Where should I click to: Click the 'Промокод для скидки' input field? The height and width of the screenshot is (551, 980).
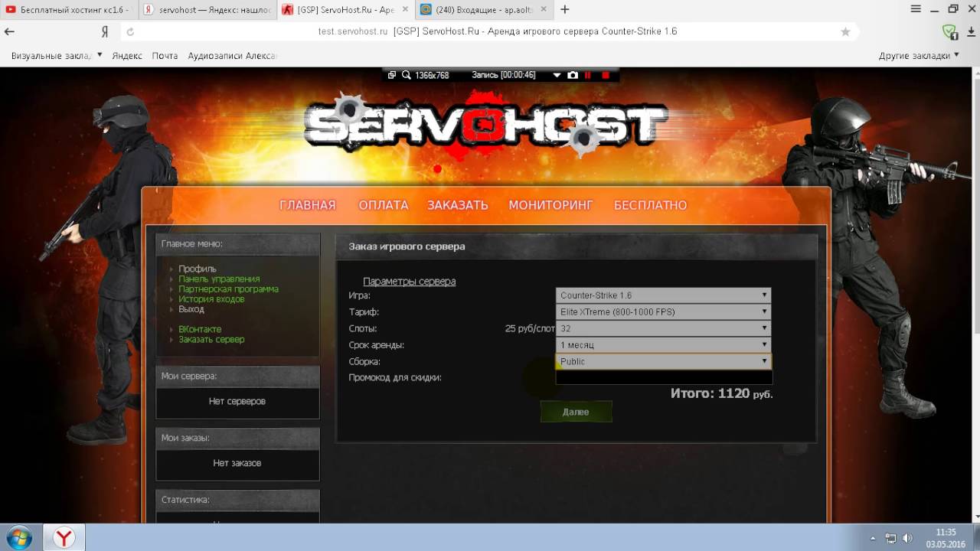tap(664, 378)
